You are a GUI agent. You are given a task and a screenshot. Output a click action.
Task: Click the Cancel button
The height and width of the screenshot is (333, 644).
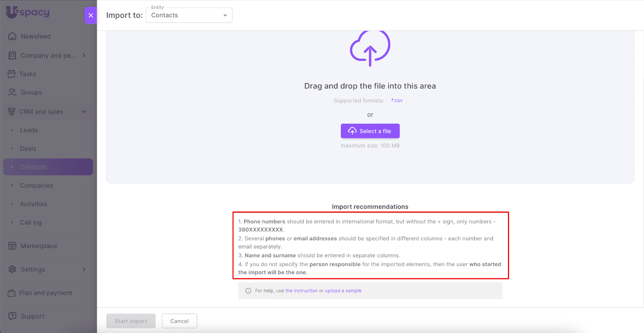tap(179, 321)
